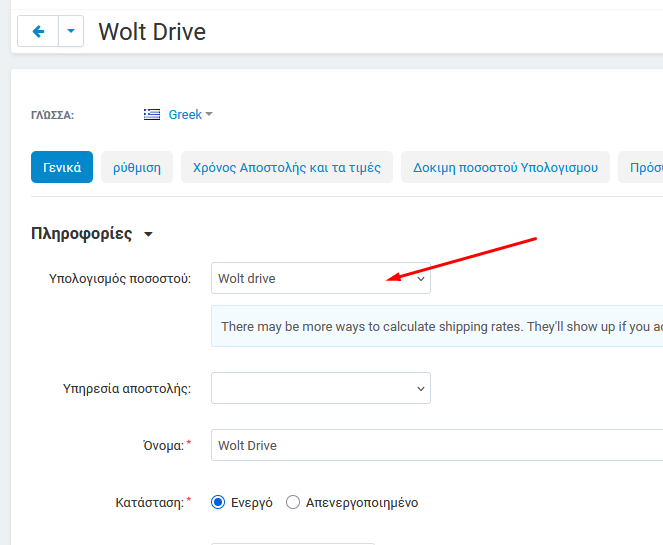The image size is (663, 545).
Task: Click the Υπηρεσία αποστολής: label
Action: 127,389
